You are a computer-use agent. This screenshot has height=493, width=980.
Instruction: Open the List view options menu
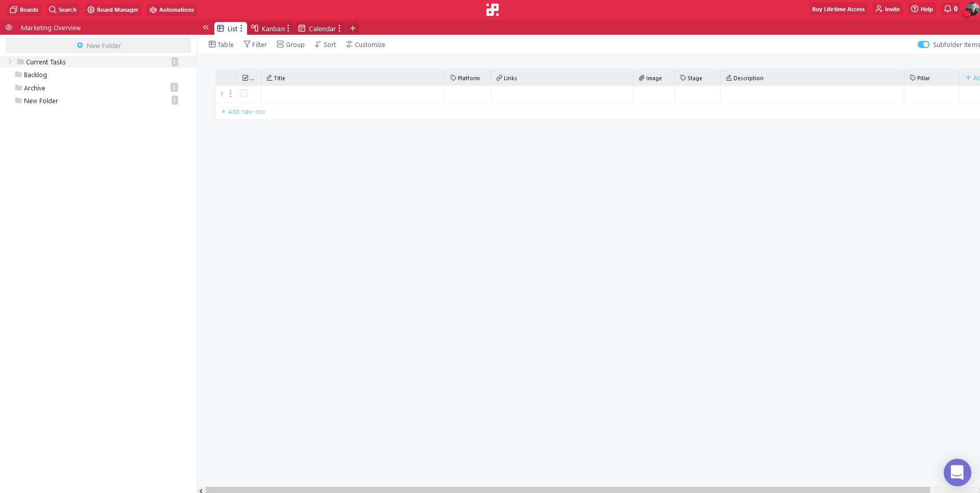point(241,29)
